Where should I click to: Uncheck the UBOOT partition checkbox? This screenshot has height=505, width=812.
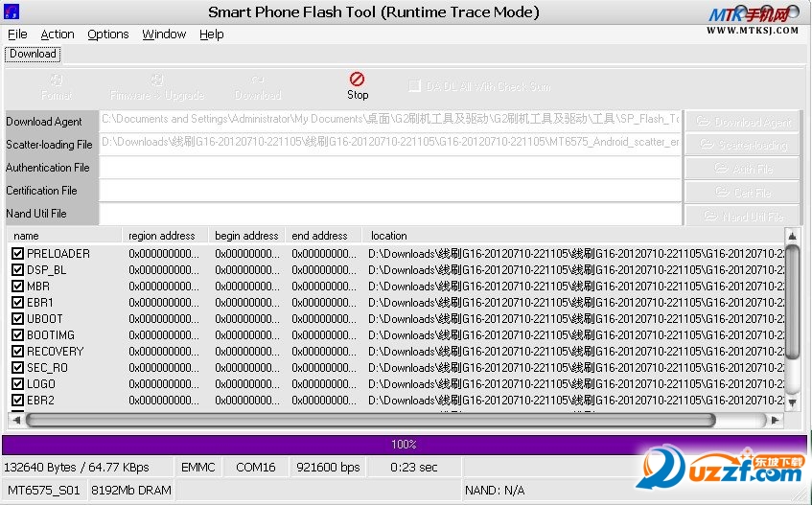pyautogui.click(x=17, y=319)
